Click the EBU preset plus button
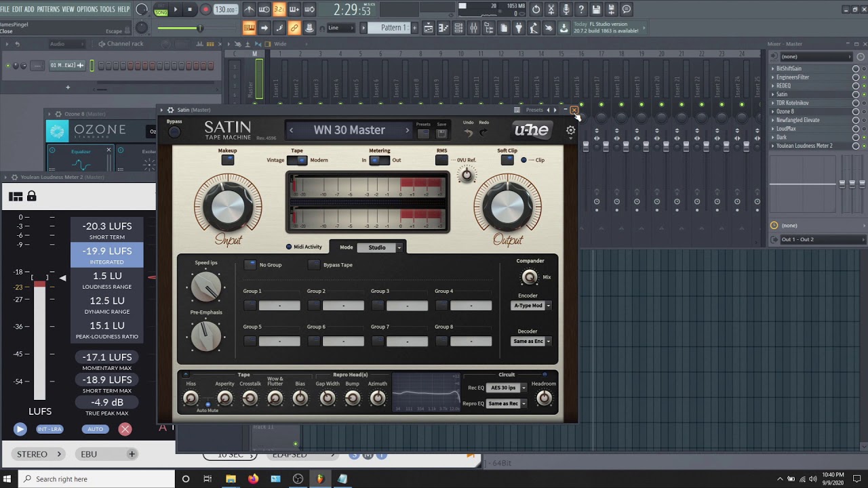The height and width of the screenshot is (488, 868). (x=132, y=454)
